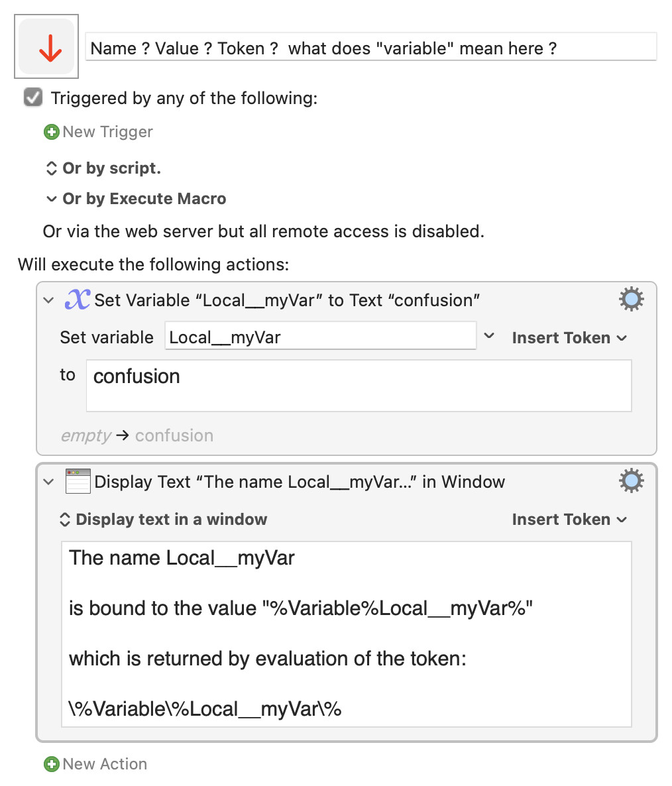Open Insert Token menu in Set Variable action
Viewport: 672px width, 786px height.
click(x=569, y=337)
